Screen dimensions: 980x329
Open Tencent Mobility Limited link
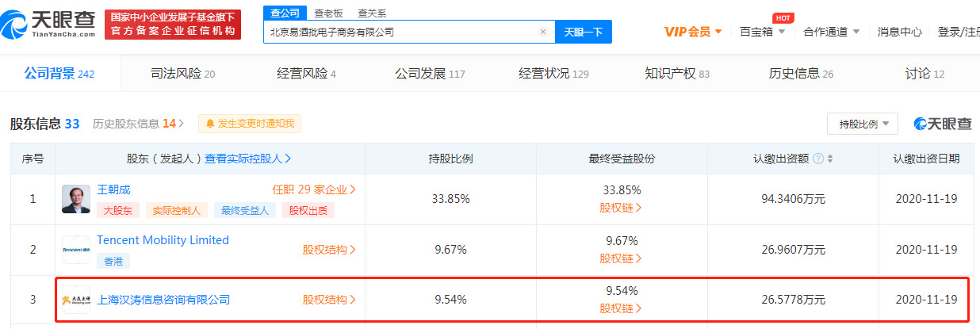click(163, 240)
